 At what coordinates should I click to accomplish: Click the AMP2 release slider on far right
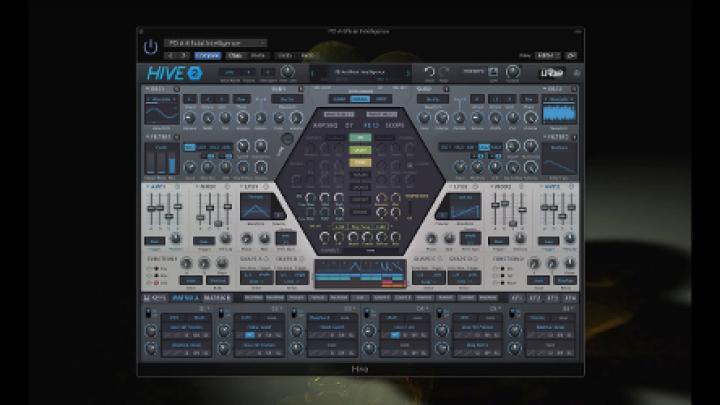[572, 209]
